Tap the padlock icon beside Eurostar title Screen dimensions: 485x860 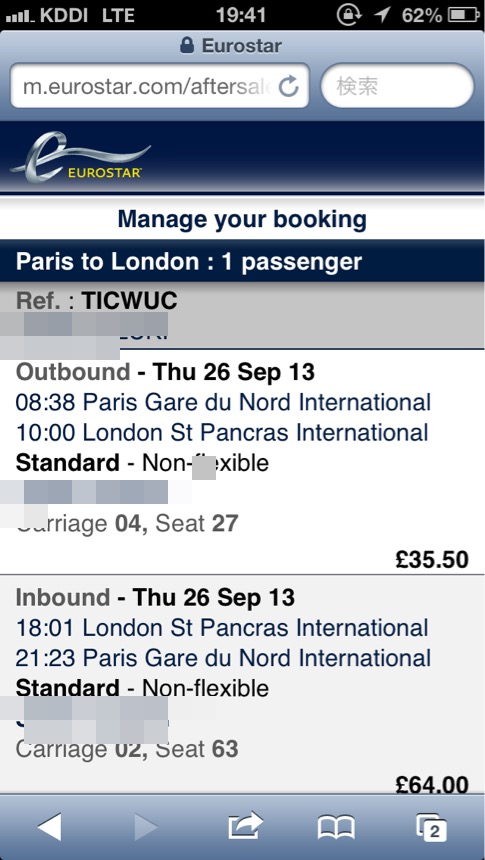(x=187, y=45)
